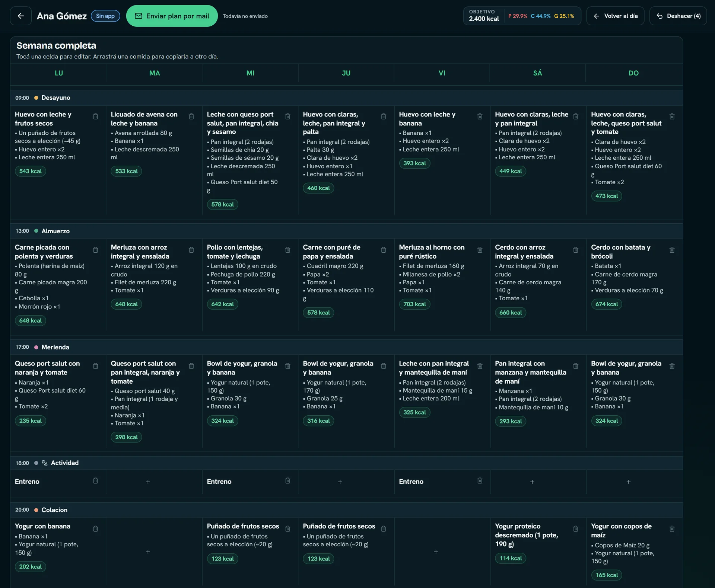Remove Friday's Entreno activity

coord(480,480)
